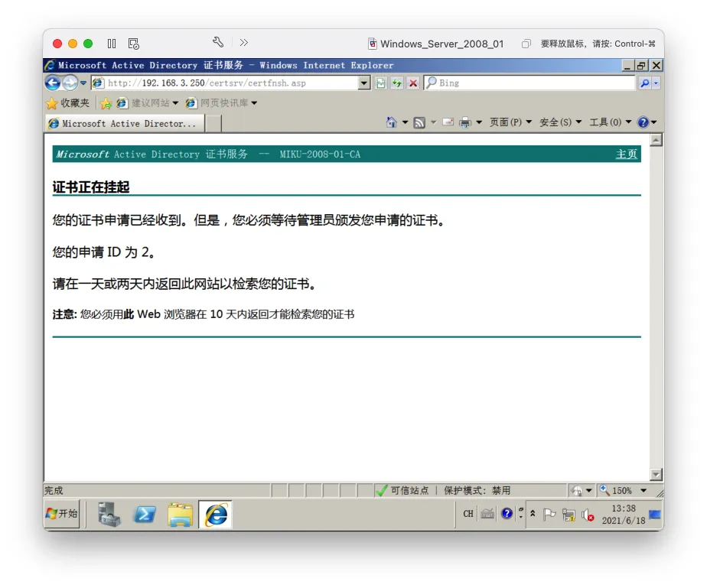Image resolution: width=707 pixels, height=588 pixels.
Task: Open the 开始 Start menu
Action: pos(62,514)
